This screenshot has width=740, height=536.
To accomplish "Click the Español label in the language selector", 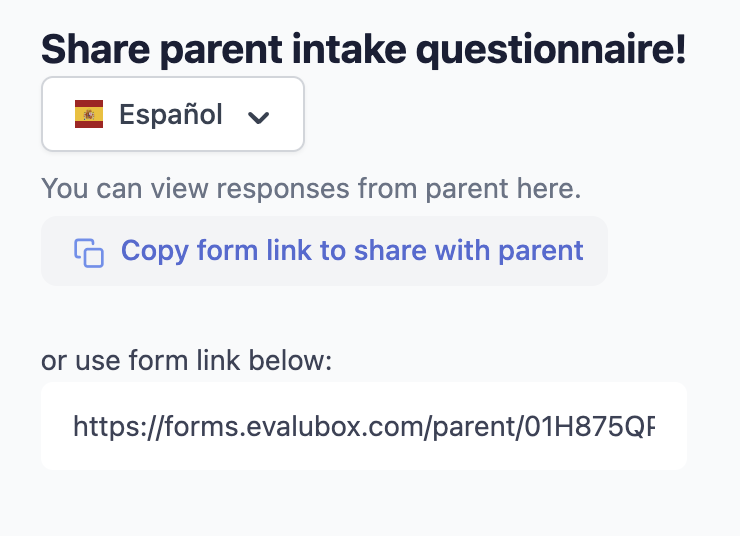I will click(x=170, y=114).
